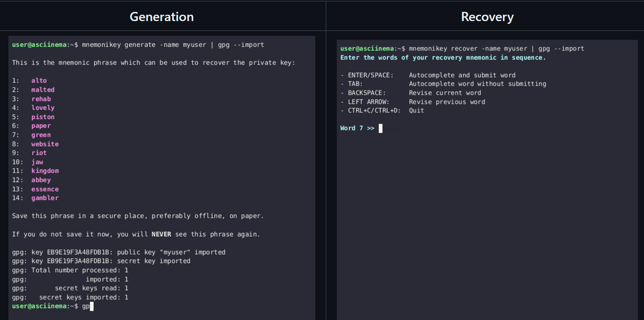Click the mnemonic word 'piston'

coord(42,117)
